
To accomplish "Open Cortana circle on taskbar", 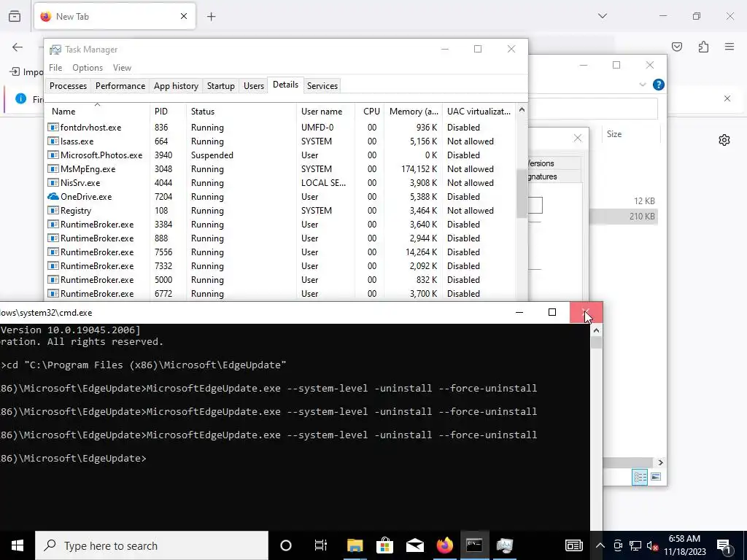I will click(286, 545).
